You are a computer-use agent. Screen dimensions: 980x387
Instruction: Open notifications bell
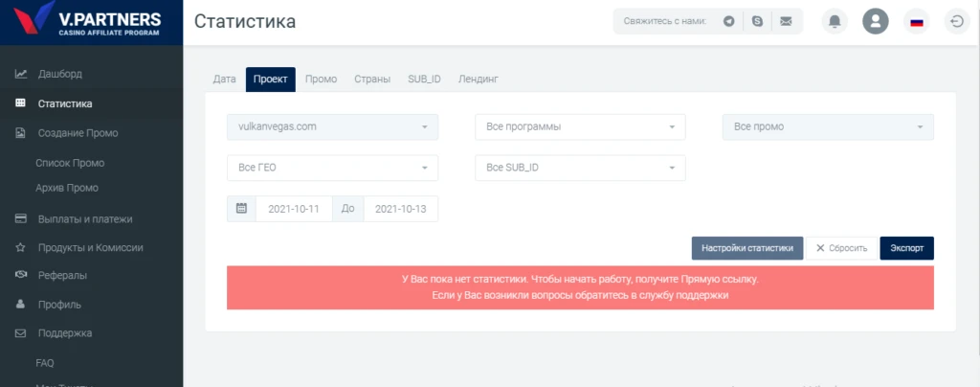coord(835,21)
